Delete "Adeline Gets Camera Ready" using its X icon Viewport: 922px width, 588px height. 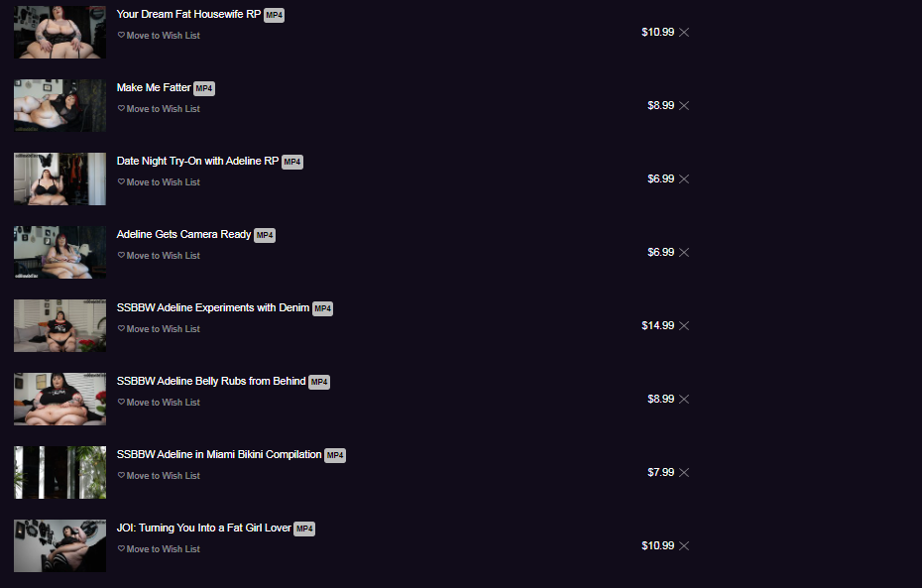(684, 252)
